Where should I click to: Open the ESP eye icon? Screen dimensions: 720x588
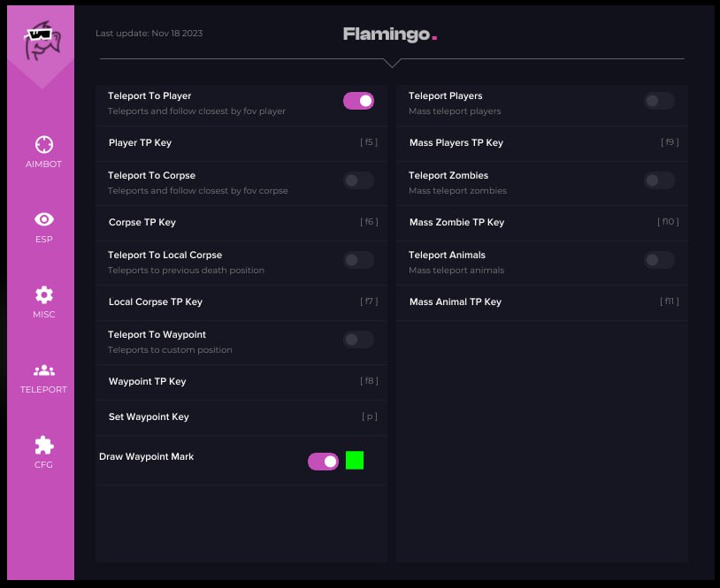pyautogui.click(x=44, y=219)
